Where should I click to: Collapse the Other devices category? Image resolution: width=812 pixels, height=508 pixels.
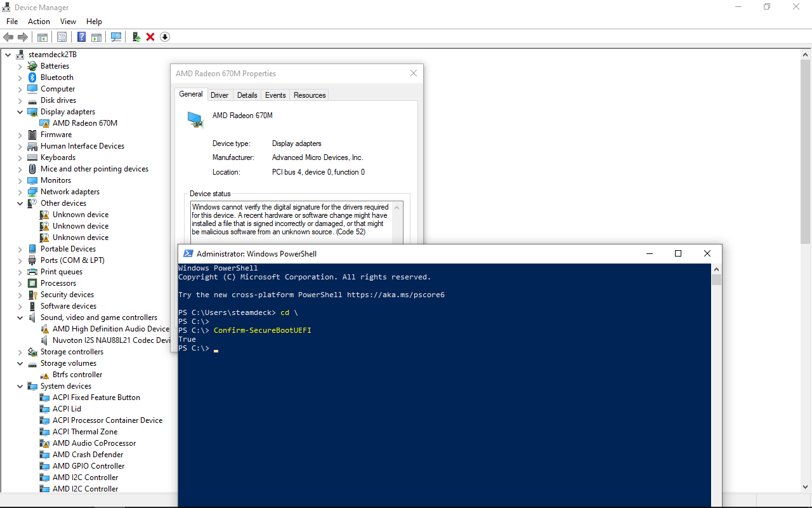tap(20, 203)
